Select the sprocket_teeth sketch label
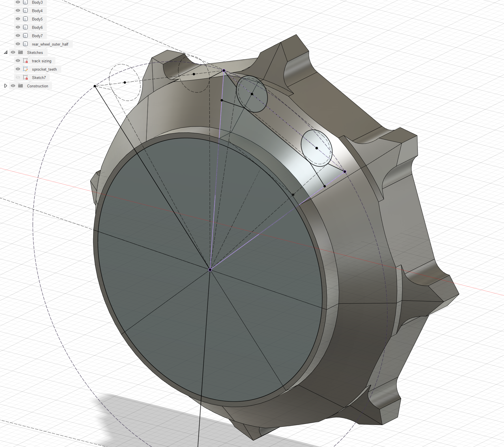The image size is (504, 447). point(44,69)
